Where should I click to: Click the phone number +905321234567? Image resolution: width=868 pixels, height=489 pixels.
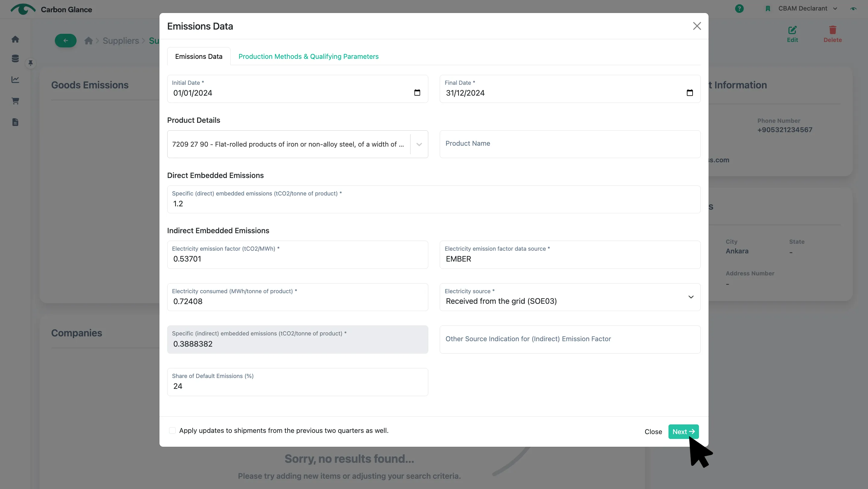click(x=785, y=130)
